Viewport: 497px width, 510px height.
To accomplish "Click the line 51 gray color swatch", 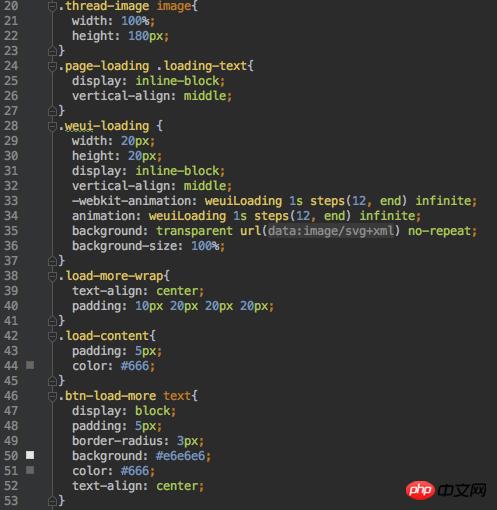I will click(30, 470).
